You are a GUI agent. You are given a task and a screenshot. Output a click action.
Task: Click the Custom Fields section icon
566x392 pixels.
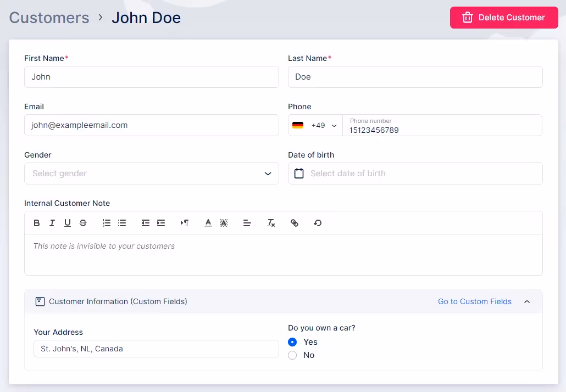[40, 301]
